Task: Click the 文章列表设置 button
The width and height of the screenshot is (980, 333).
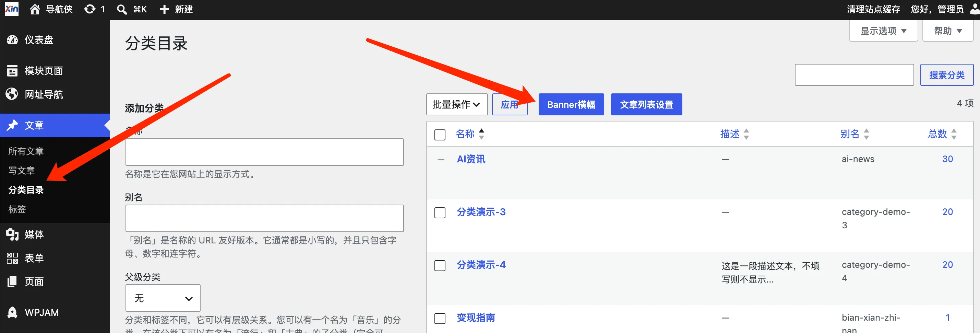Action: [646, 104]
